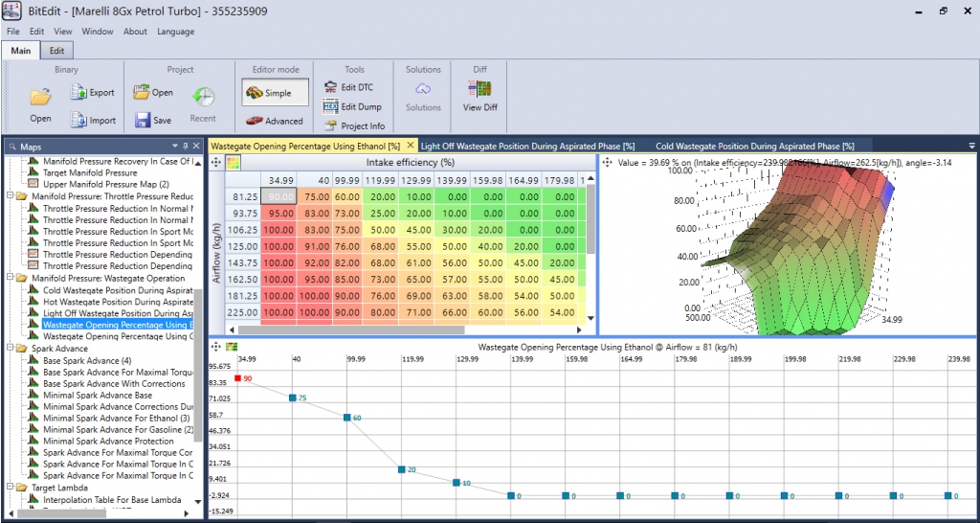Switch to Light Off Wastegate Position tab
980x523 pixels.
[x=528, y=146]
